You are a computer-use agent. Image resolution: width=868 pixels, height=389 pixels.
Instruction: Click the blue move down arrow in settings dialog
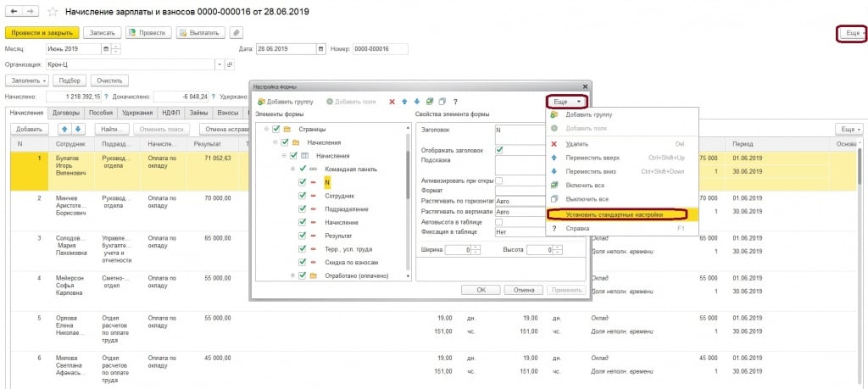pos(417,102)
